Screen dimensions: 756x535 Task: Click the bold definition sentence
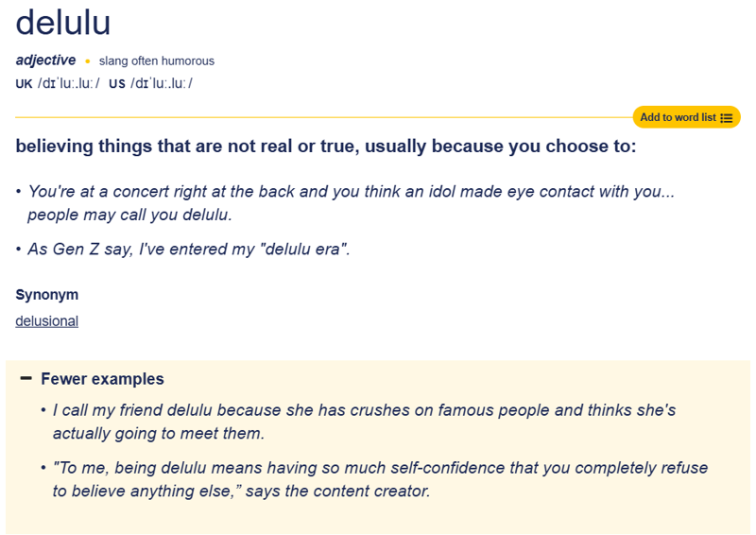pyautogui.click(x=326, y=147)
